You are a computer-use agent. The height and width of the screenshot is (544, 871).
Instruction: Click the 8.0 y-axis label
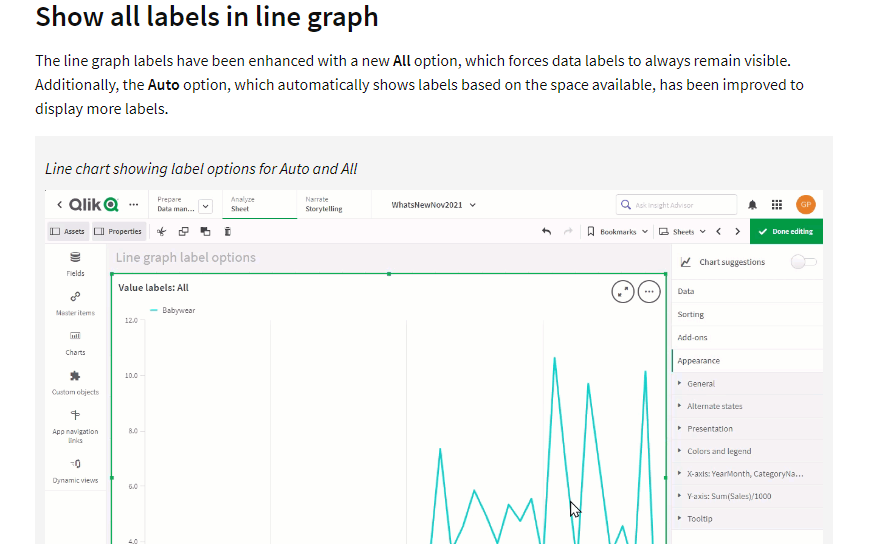133,431
